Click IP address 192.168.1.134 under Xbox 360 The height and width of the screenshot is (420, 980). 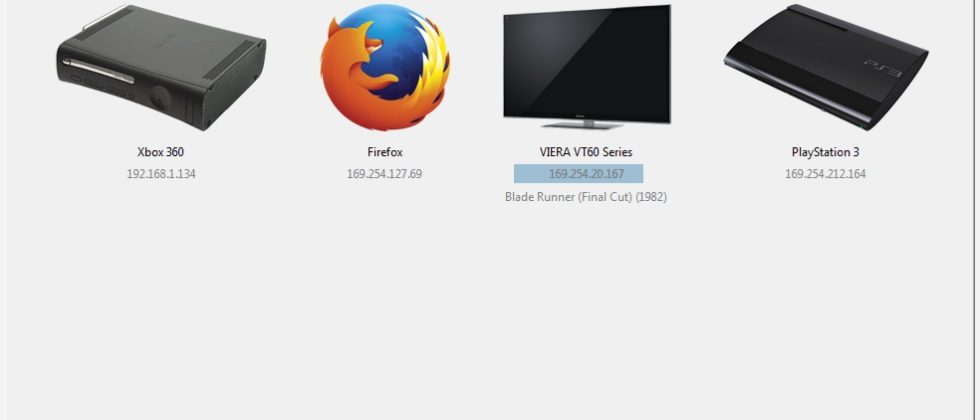(161, 174)
